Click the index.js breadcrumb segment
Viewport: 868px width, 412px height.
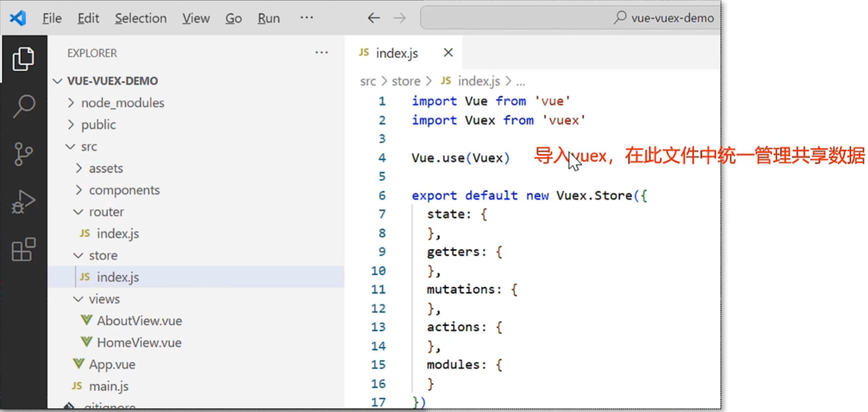(479, 81)
